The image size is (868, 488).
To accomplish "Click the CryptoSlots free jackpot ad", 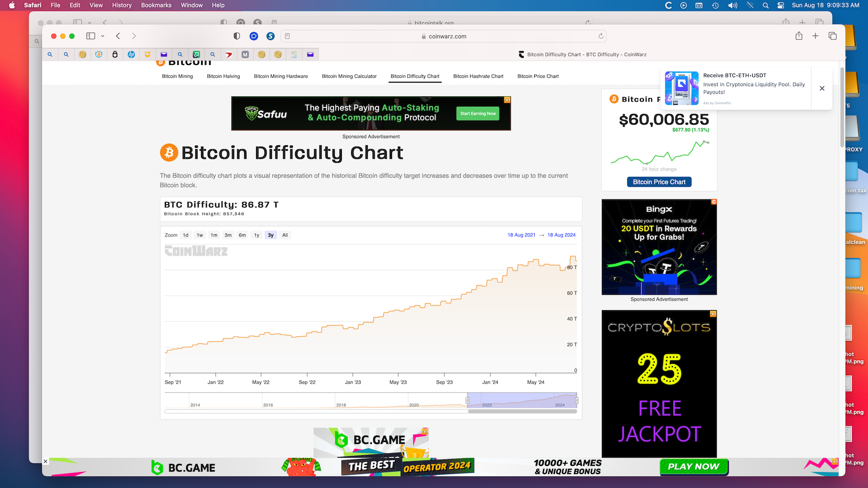I will 659,384.
